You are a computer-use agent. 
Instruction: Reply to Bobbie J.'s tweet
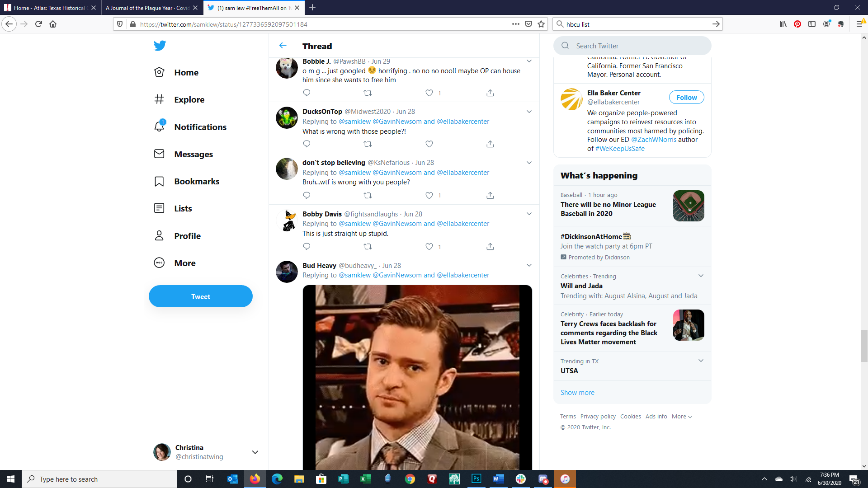coord(307,93)
